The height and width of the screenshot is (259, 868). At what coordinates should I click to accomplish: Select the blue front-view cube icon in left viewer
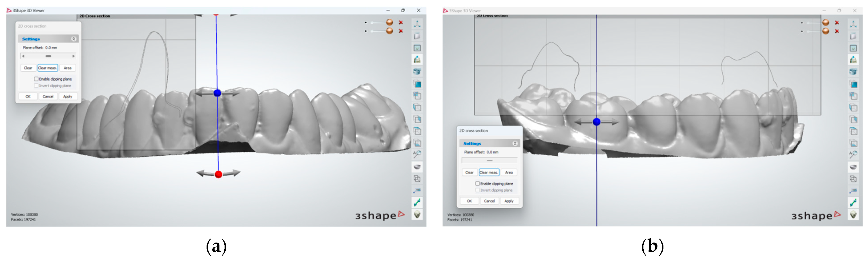[x=417, y=84]
